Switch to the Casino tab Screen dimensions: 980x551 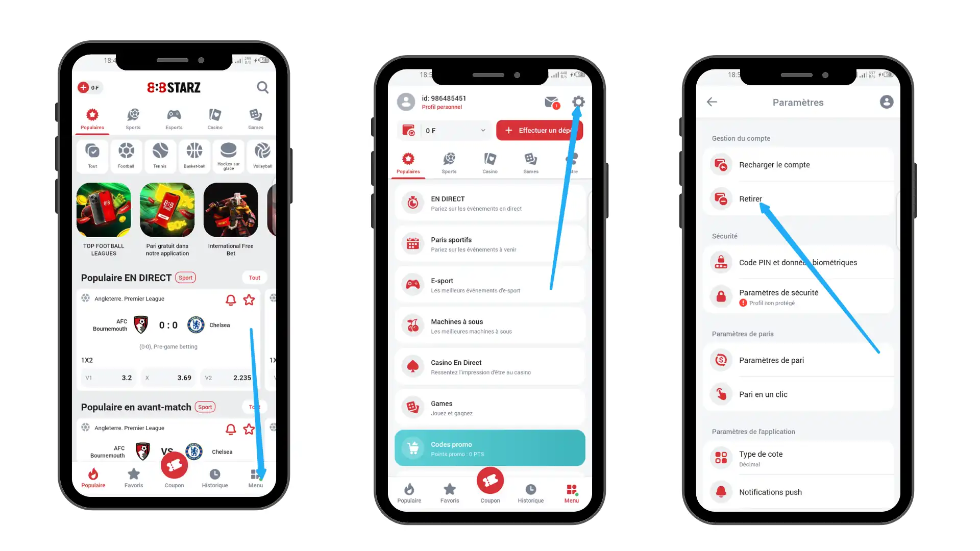[x=215, y=118]
